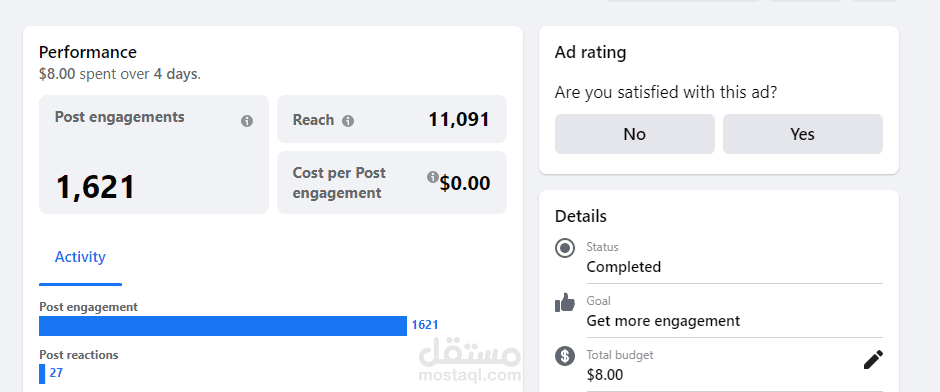The height and width of the screenshot is (392, 940).
Task: Answer No to ad satisfaction question
Action: [x=634, y=134]
